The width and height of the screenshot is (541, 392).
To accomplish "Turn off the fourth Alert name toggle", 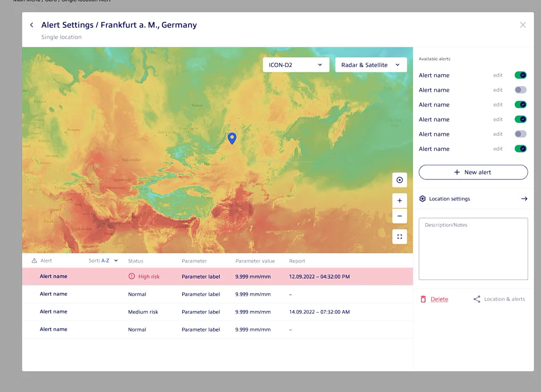I will click(x=520, y=119).
